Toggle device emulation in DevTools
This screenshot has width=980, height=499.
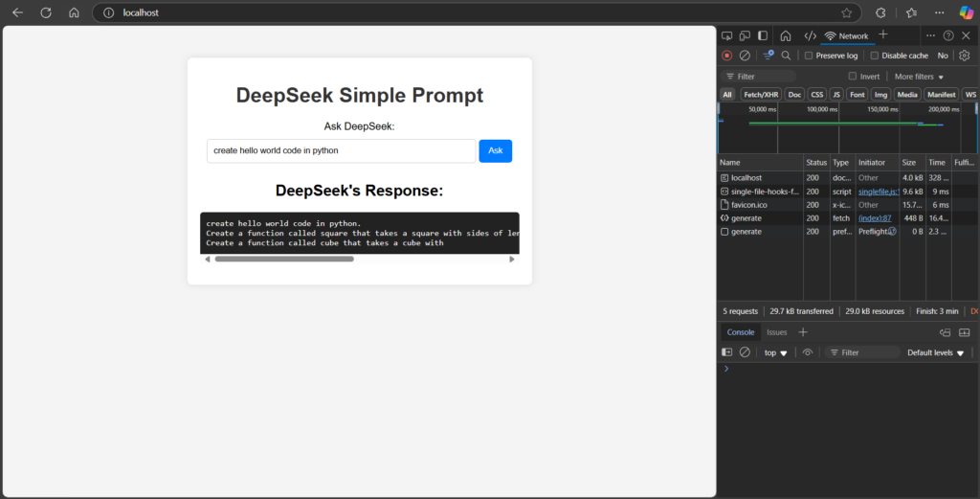745,35
